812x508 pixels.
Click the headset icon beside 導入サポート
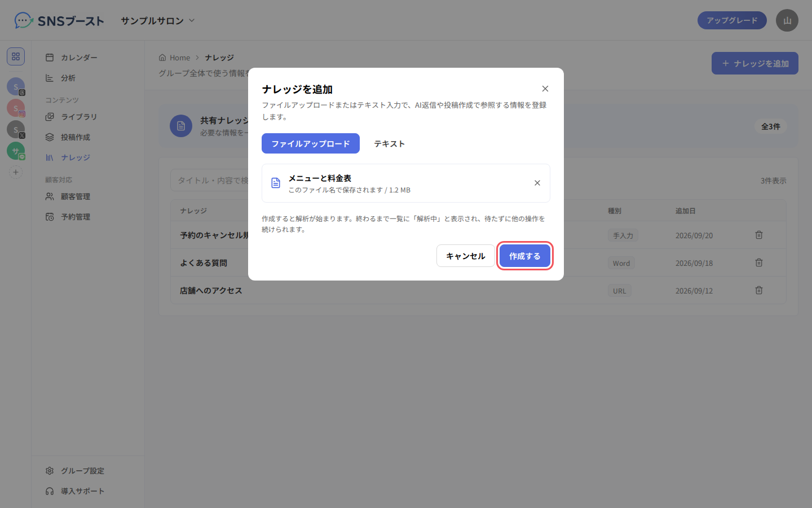tap(50, 491)
